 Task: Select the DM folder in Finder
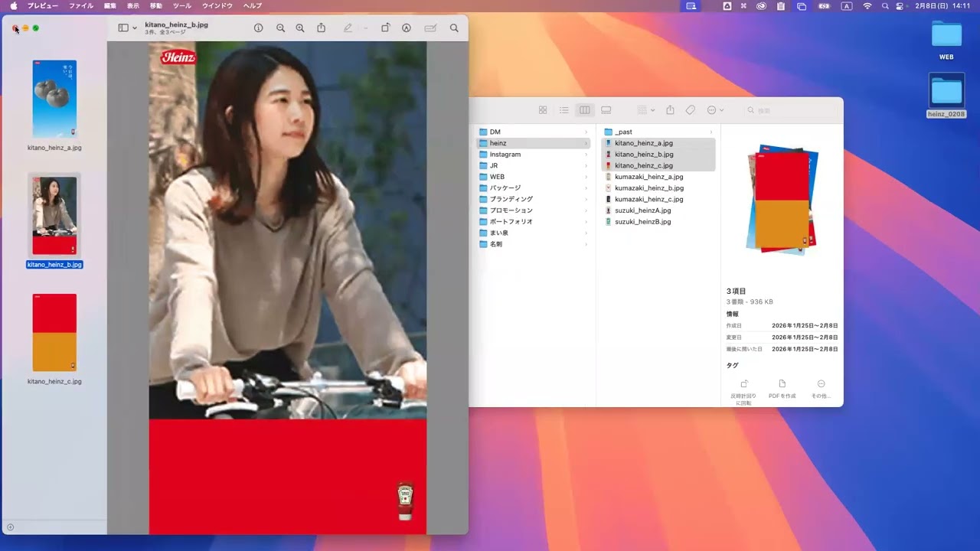click(x=533, y=132)
